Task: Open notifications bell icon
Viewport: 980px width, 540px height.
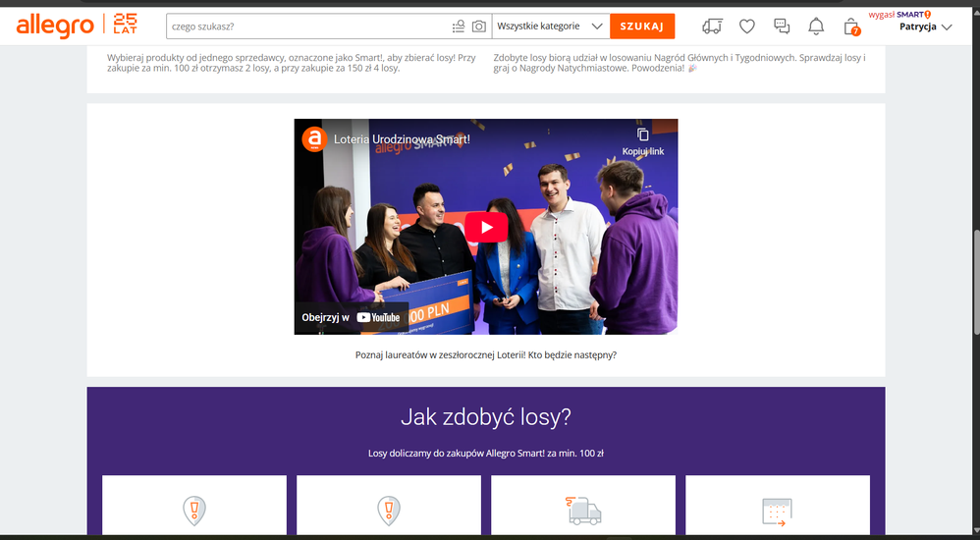Action: click(x=816, y=27)
